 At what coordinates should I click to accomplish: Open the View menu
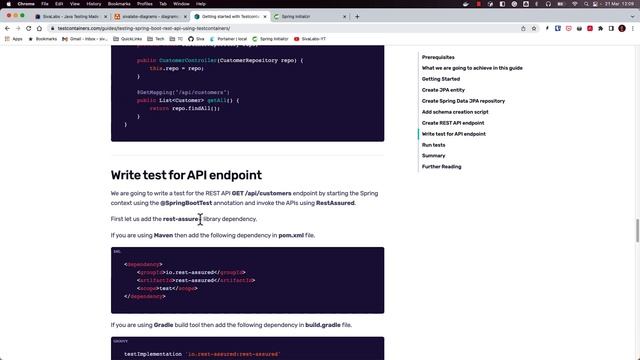pos(75,4)
